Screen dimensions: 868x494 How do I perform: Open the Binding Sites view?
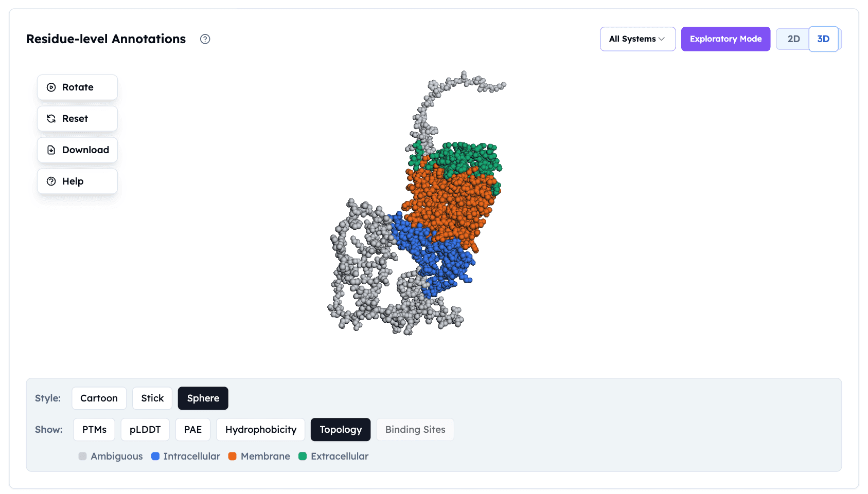point(415,429)
